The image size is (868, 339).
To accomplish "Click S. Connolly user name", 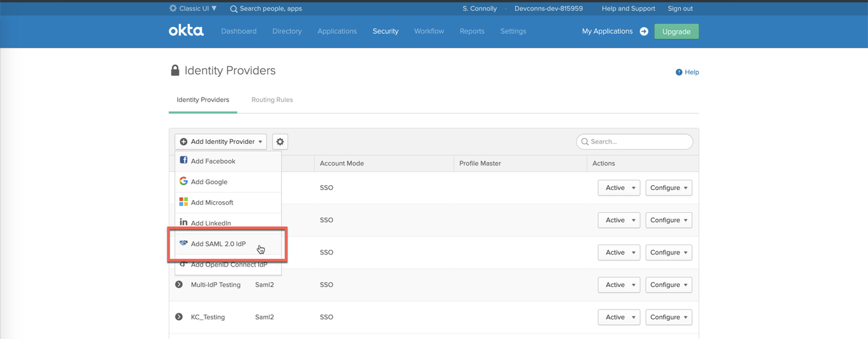I will [x=479, y=9].
